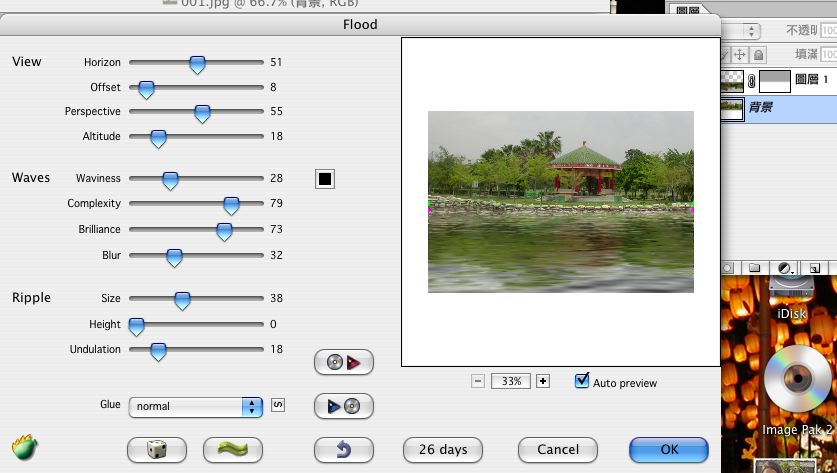Click the Cancel button
Screen dimensions: 837x473
[558, 450]
